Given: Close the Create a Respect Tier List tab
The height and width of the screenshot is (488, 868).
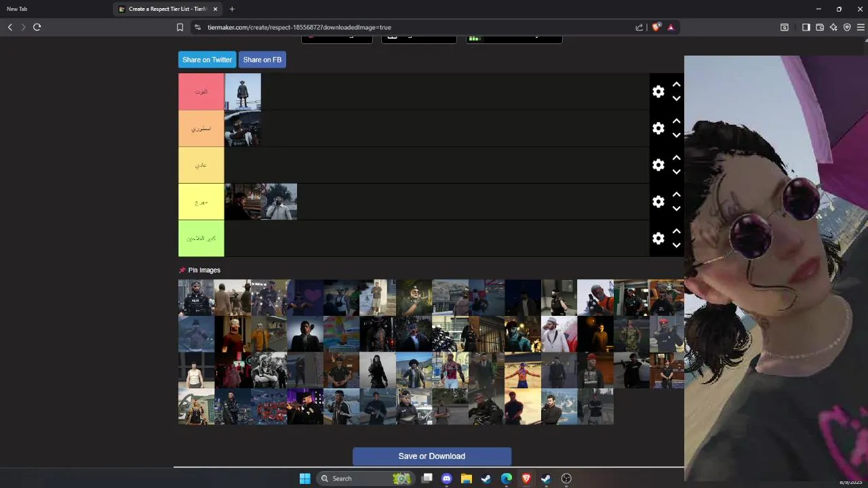Looking at the screenshot, I should [x=216, y=9].
